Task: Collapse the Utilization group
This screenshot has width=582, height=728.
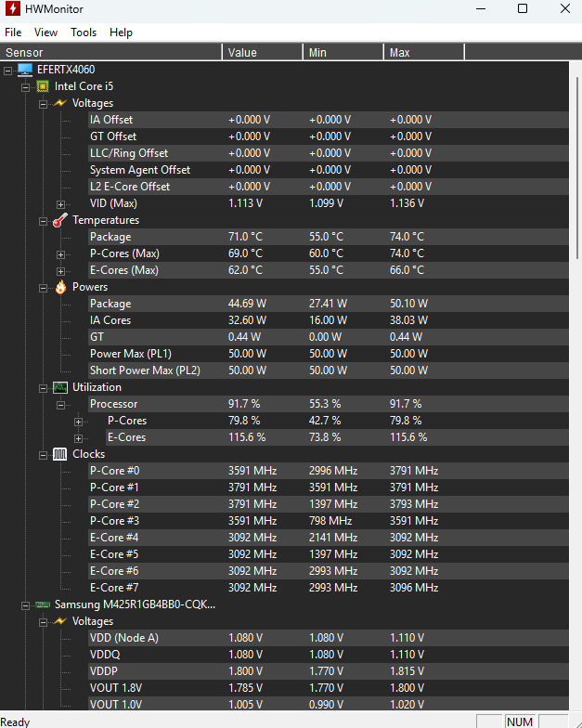Action: (43, 388)
